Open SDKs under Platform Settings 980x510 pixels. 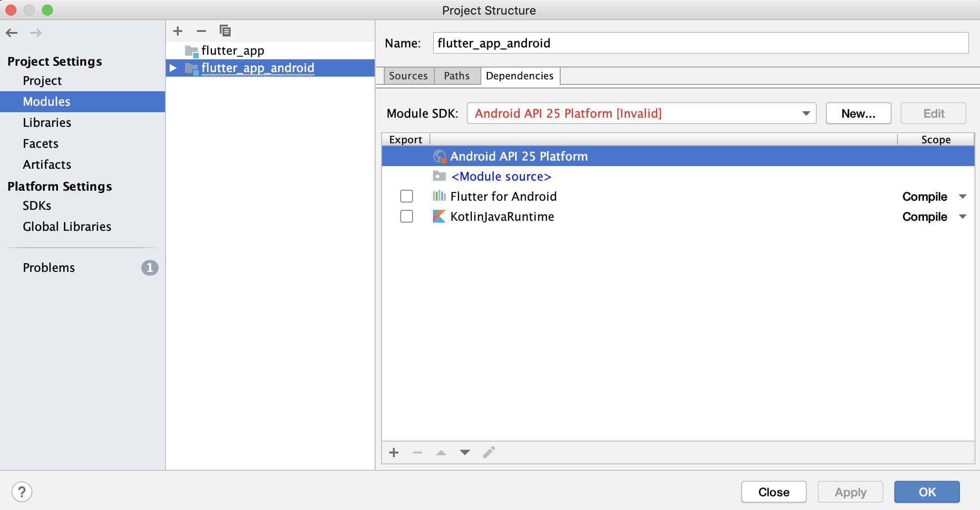tap(37, 206)
